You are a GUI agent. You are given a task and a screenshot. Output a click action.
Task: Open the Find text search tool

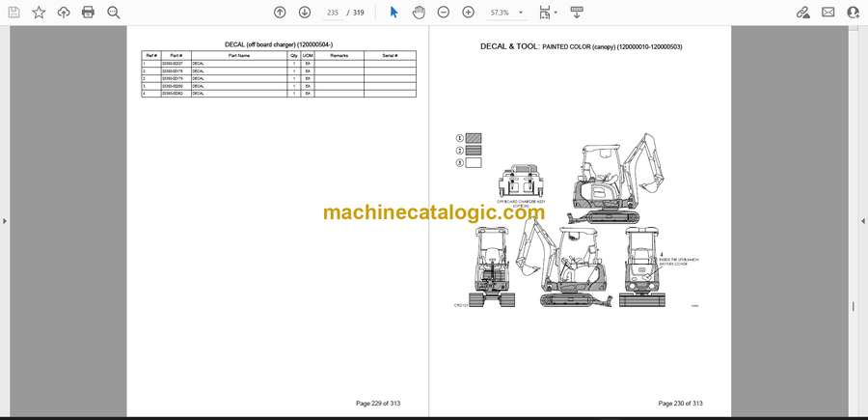114,13
